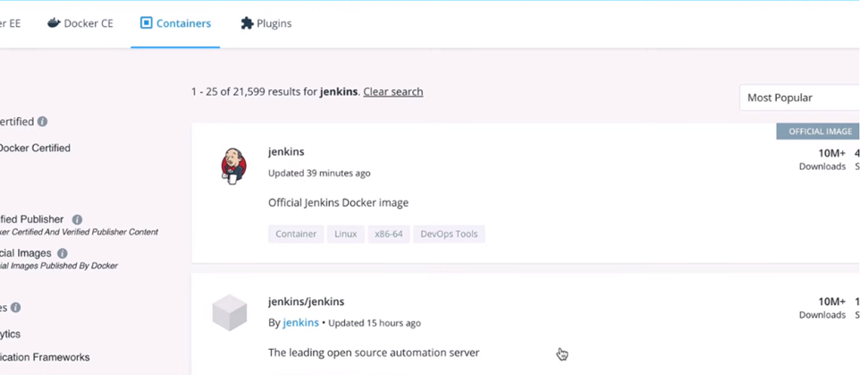Open the Plugins tab
The image size is (868, 375).
click(266, 23)
